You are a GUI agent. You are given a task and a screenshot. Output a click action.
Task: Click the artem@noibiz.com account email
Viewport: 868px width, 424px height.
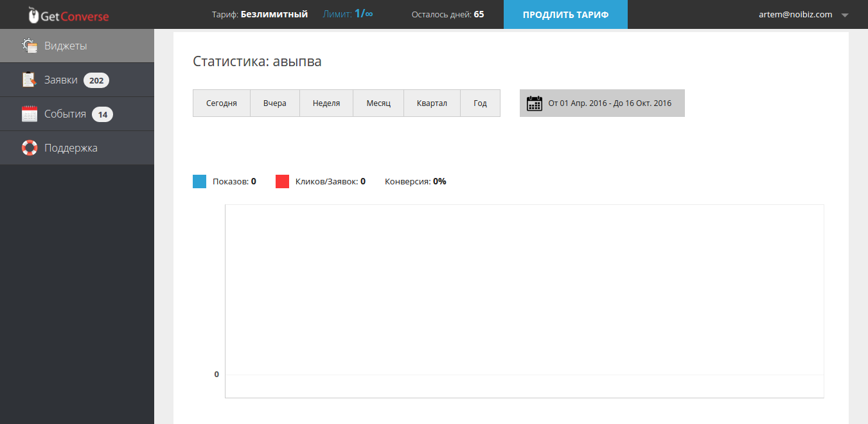click(795, 14)
